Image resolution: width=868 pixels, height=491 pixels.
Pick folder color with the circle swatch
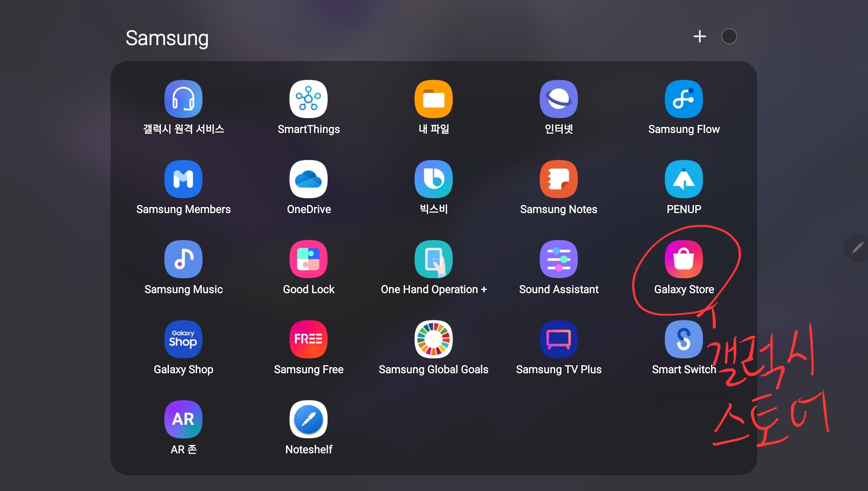coord(729,37)
